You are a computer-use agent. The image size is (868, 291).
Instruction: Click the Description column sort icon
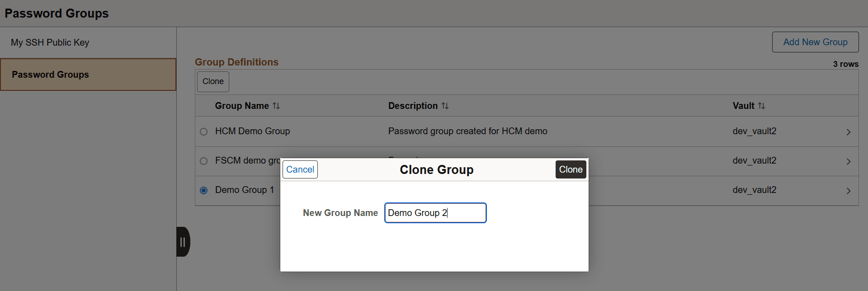tap(446, 105)
